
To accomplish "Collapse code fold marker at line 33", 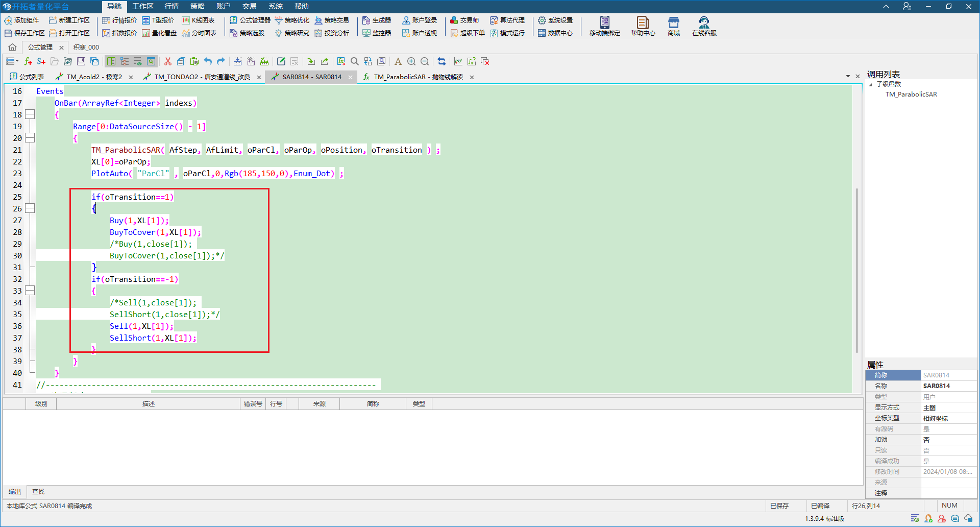I will coord(30,291).
